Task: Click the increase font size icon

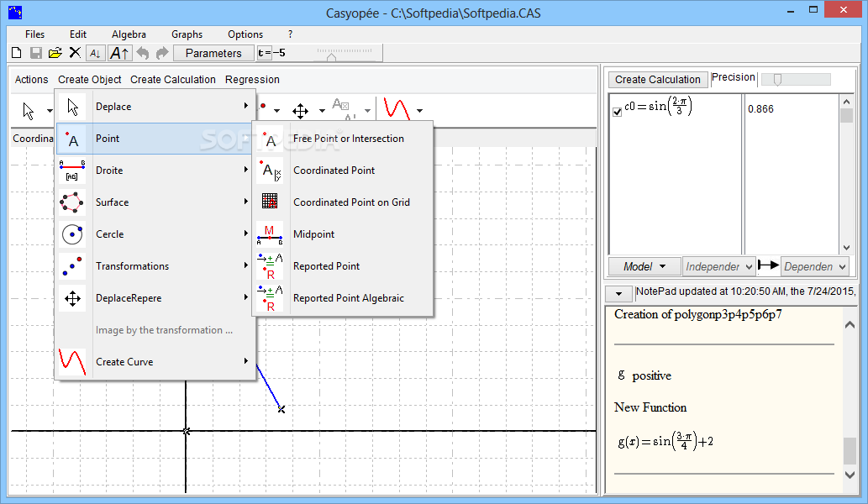Action: 119,53
